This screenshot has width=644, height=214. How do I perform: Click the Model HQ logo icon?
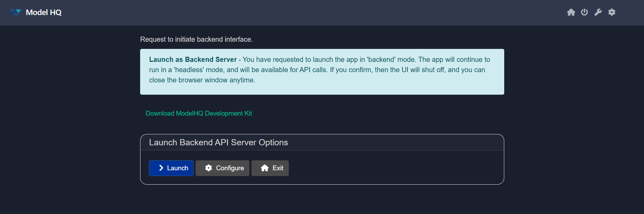pos(16,12)
